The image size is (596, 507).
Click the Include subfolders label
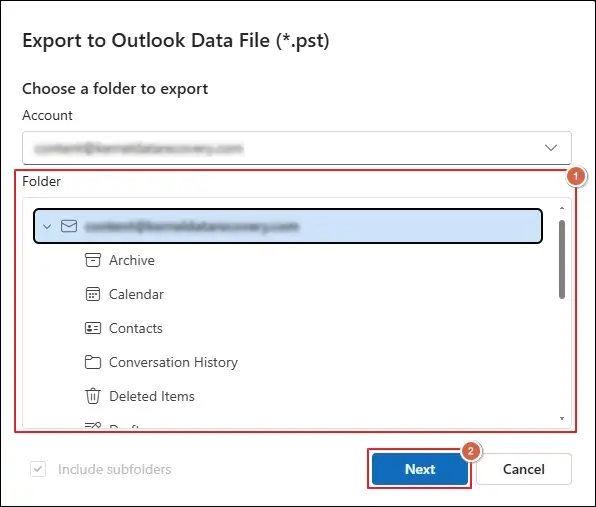pos(114,469)
